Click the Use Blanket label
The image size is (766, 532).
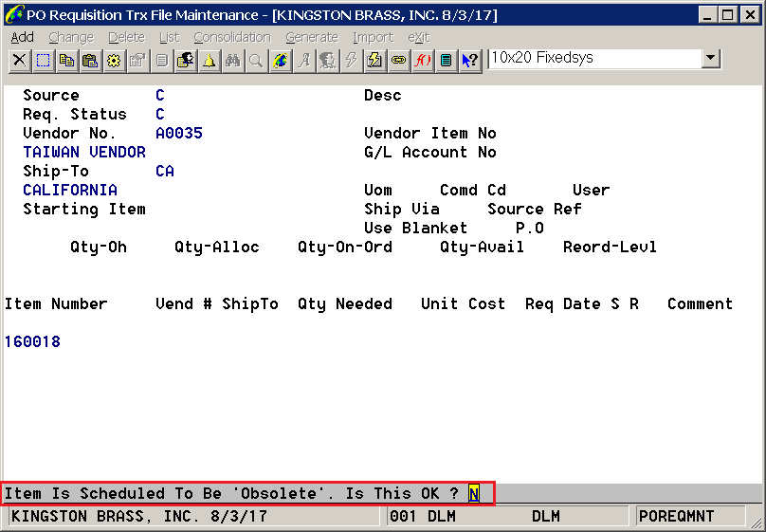(x=416, y=229)
